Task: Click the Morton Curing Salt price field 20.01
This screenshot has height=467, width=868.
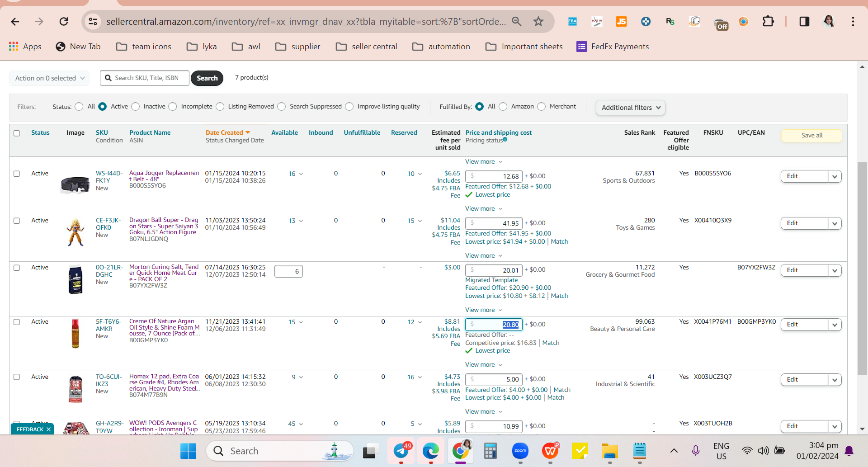Action: pyautogui.click(x=494, y=270)
